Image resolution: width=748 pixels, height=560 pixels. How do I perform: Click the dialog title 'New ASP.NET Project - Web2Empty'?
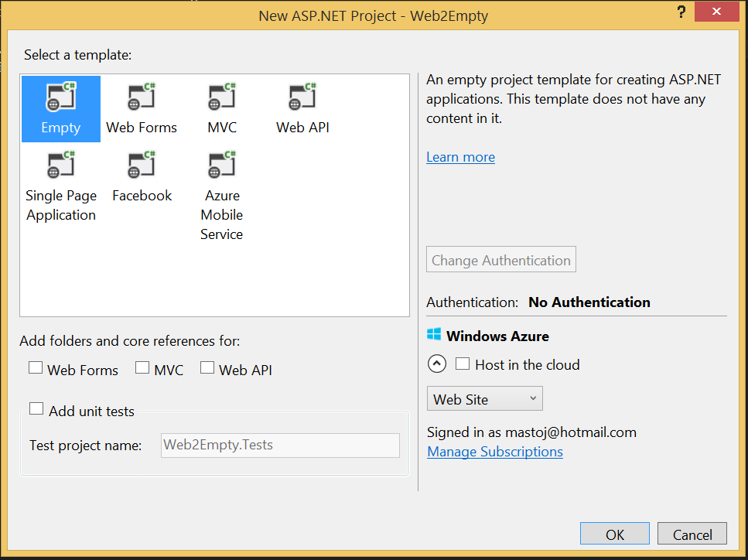coord(373,15)
